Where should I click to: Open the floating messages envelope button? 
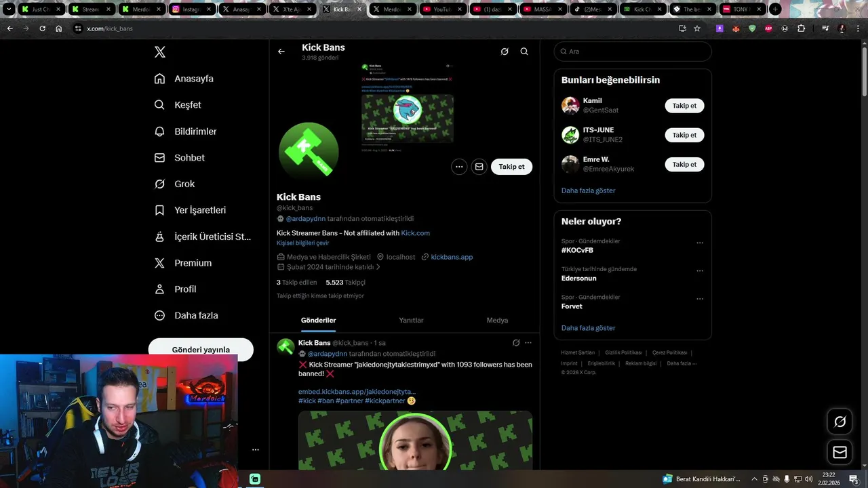[x=840, y=452]
